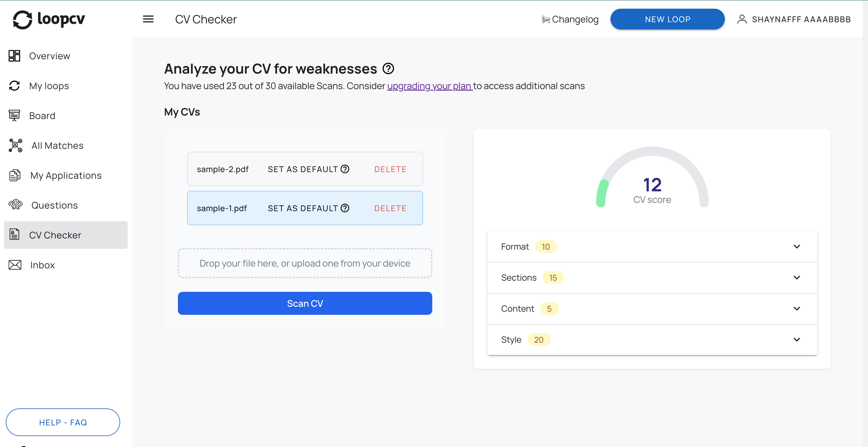Expand the Sections score details
Image resolution: width=868 pixels, height=447 pixels.
click(797, 278)
